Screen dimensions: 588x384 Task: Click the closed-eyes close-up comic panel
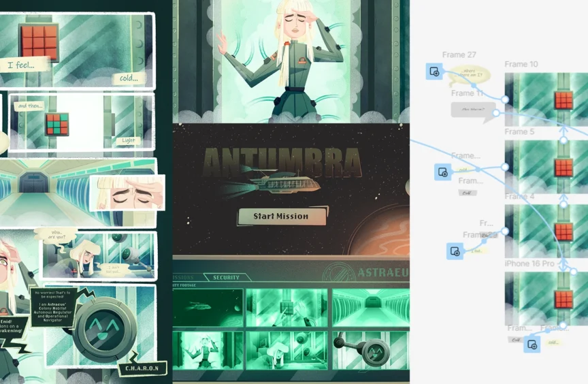coord(127,192)
